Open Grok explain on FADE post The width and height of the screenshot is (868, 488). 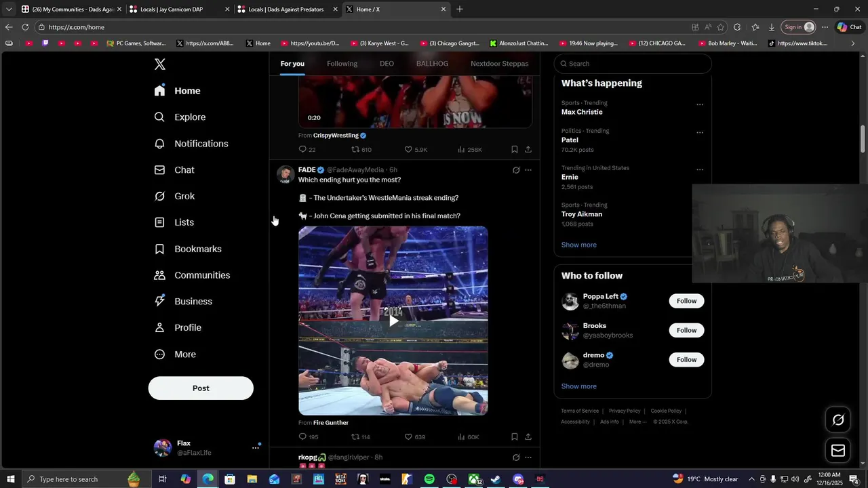pyautogui.click(x=516, y=170)
